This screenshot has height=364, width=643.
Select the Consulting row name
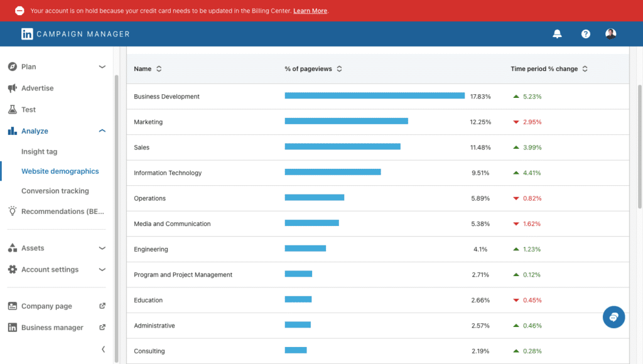pyautogui.click(x=149, y=351)
